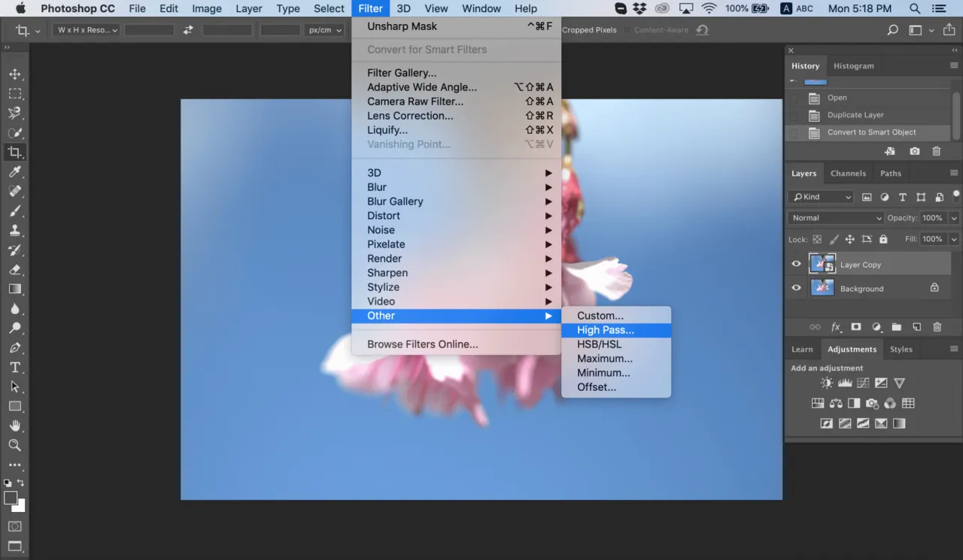Unlock the Background layer
This screenshot has height=560, width=963.
(x=934, y=288)
